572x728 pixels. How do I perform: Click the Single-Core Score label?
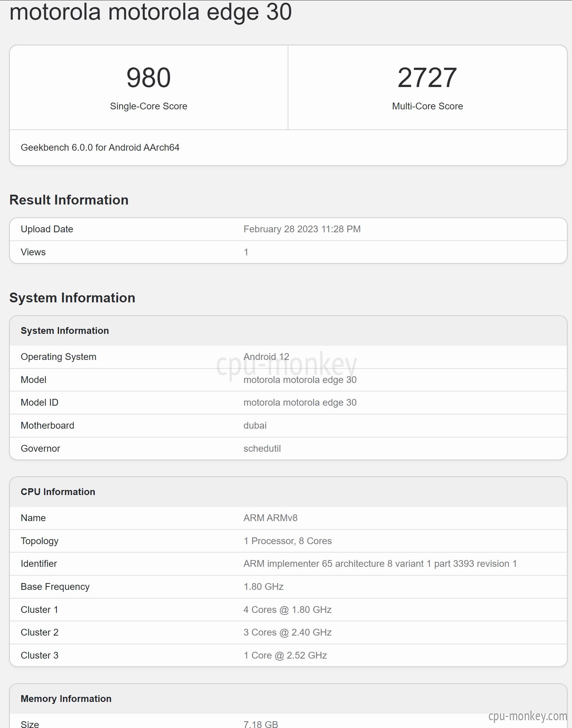[x=149, y=106]
